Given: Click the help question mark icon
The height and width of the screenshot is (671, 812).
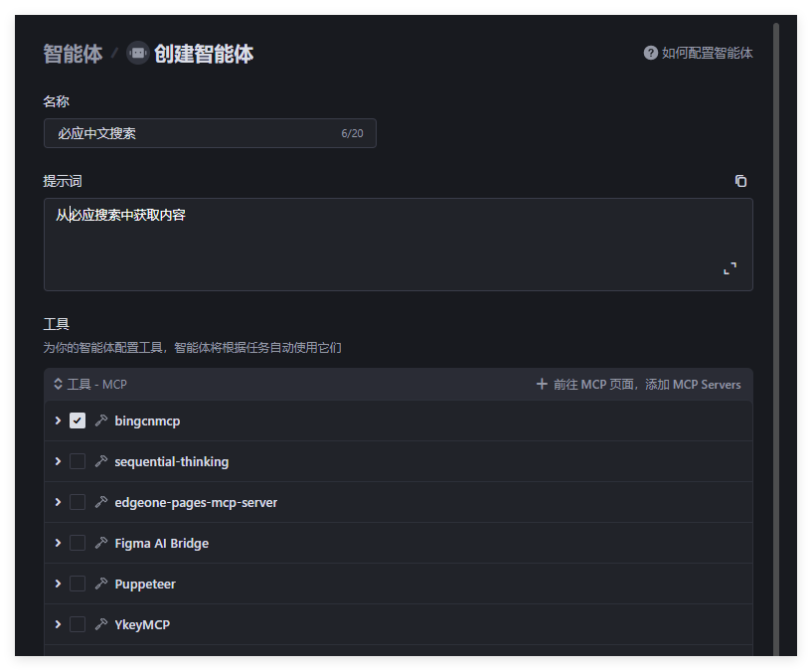Looking at the screenshot, I should [x=651, y=53].
